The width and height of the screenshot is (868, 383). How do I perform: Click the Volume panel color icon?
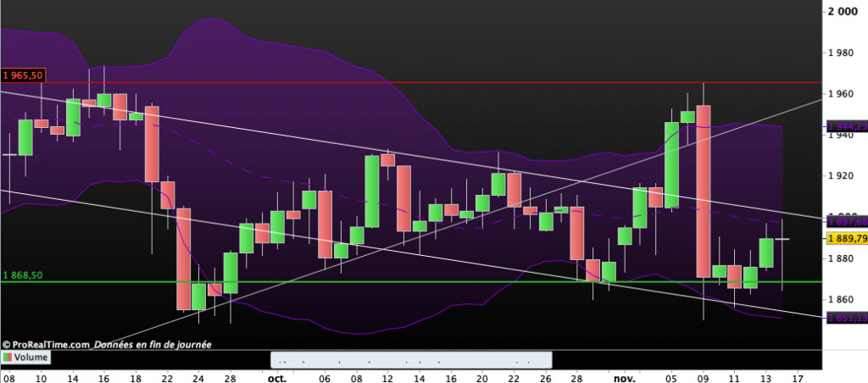point(8,358)
